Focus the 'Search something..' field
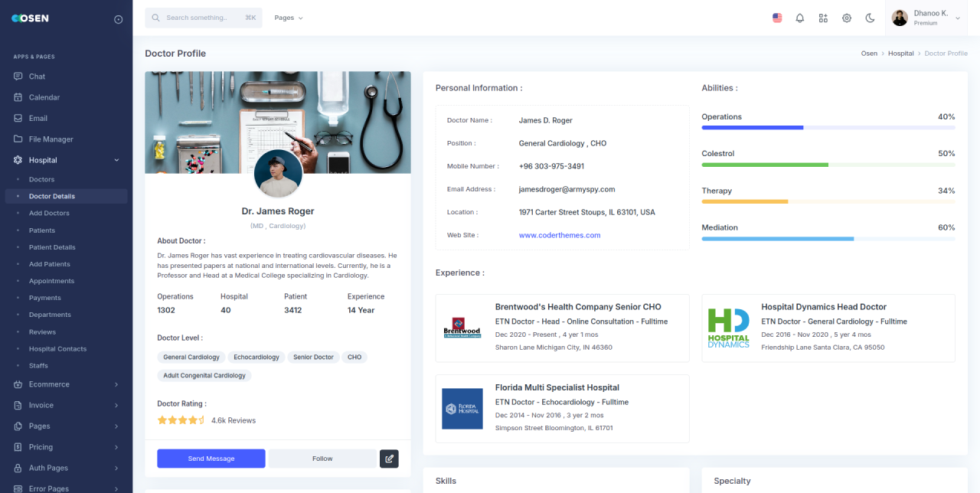980x493 pixels. point(204,18)
